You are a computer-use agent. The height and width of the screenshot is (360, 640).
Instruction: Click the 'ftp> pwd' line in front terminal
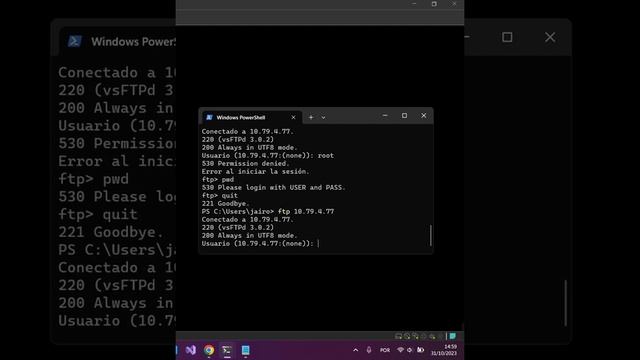[x=218, y=180]
